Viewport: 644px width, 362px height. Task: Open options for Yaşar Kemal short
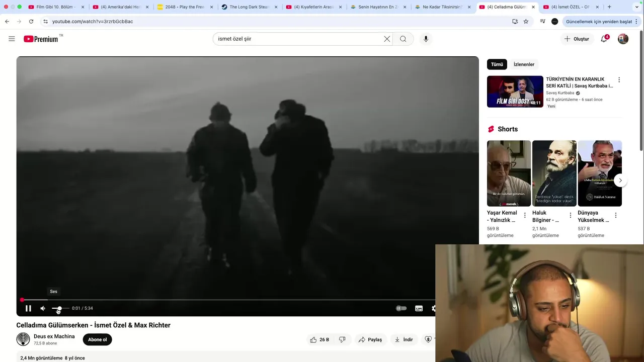click(525, 215)
